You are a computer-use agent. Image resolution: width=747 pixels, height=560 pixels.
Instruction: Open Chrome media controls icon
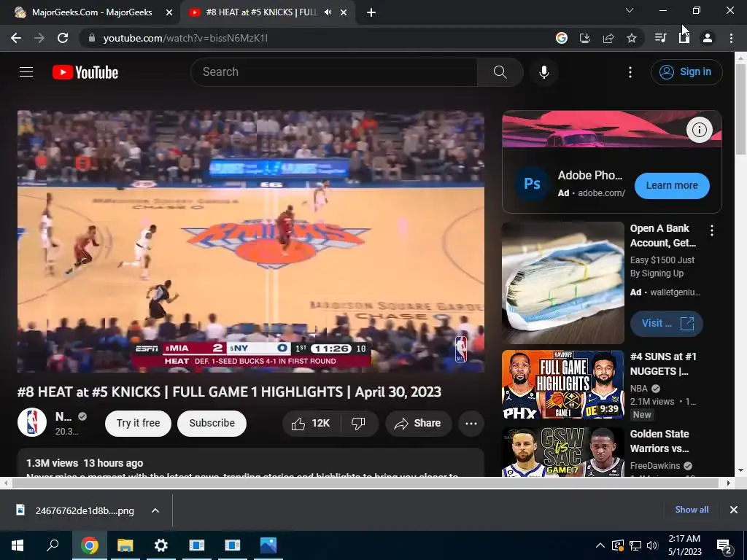(660, 38)
